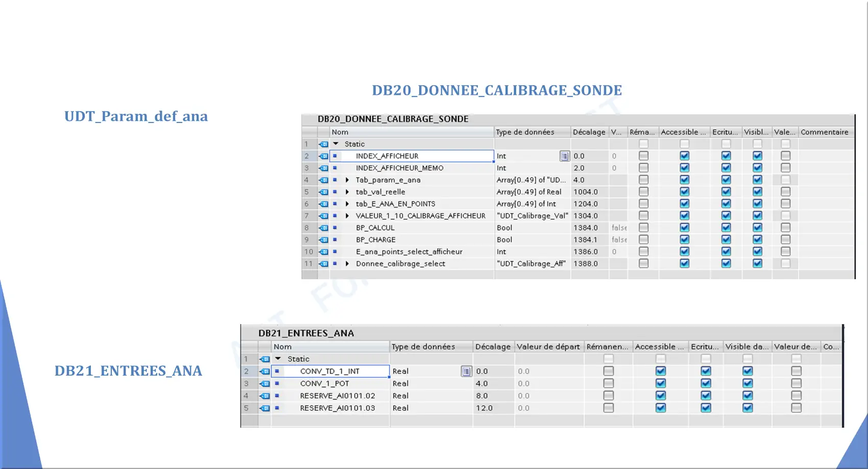Uncheck the Accessible checkbox for RESERVE_AI0101.02

[661, 396]
